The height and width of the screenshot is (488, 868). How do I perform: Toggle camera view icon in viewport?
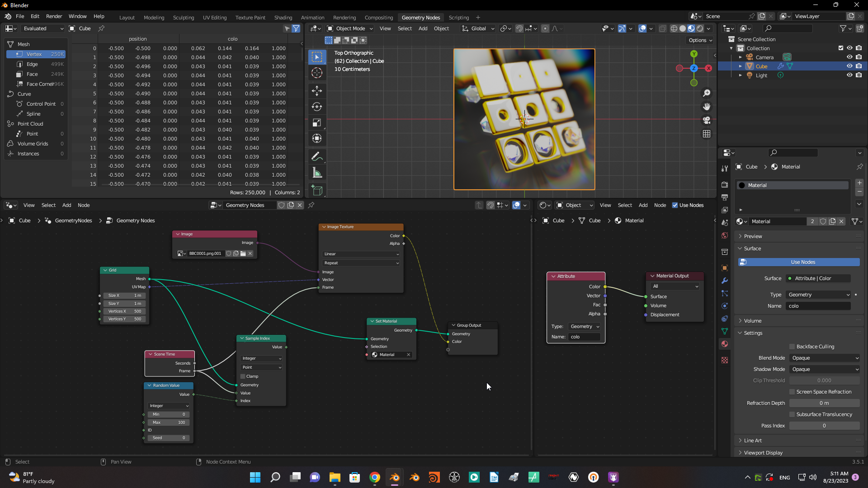(x=707, y=120)
